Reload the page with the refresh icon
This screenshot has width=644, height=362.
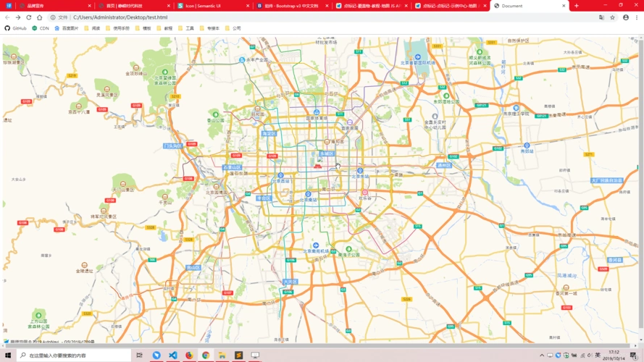pos(29,17)
